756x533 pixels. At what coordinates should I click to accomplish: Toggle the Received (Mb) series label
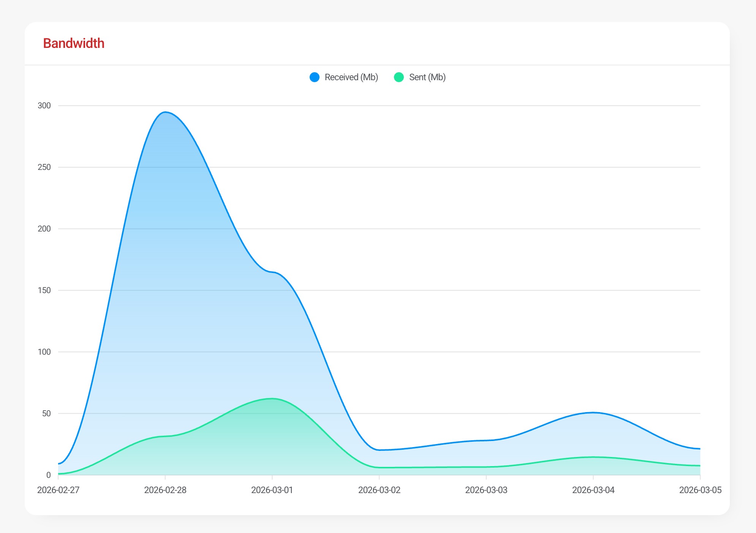tap(351, 77)
